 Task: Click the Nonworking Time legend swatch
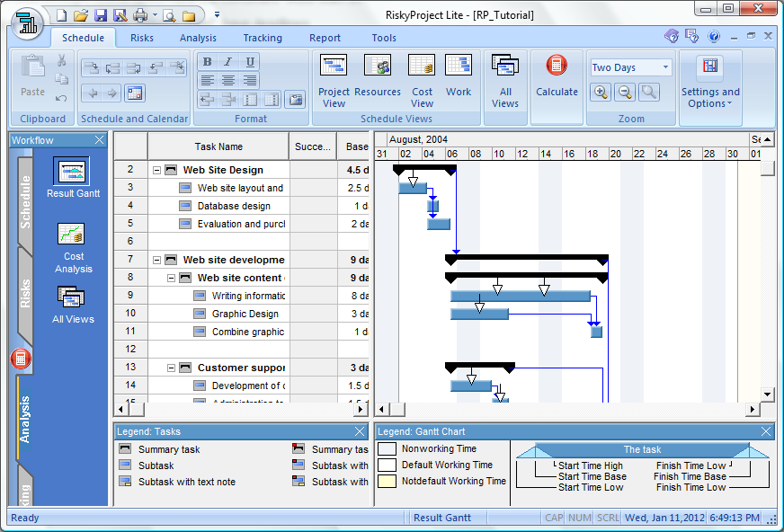387,449
